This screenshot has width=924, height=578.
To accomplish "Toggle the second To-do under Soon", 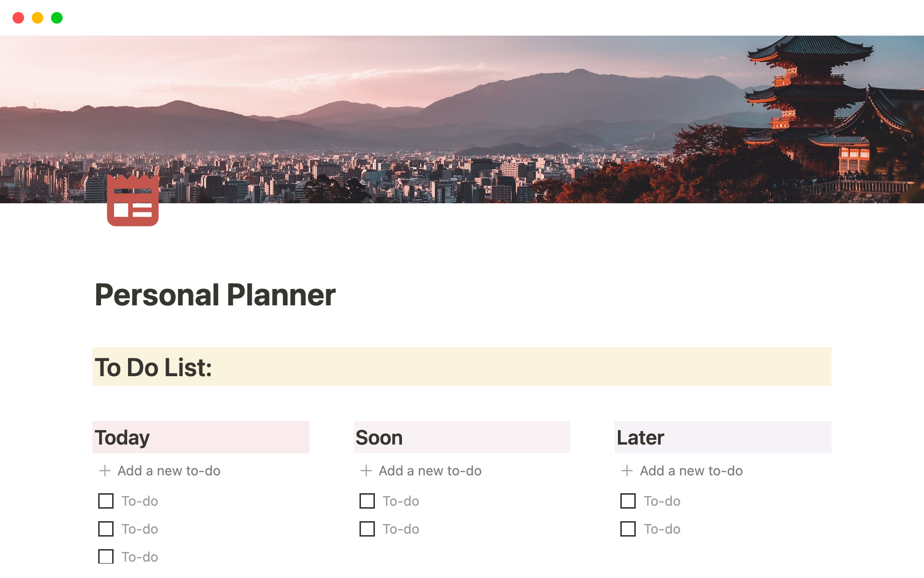I will (367, 529).
